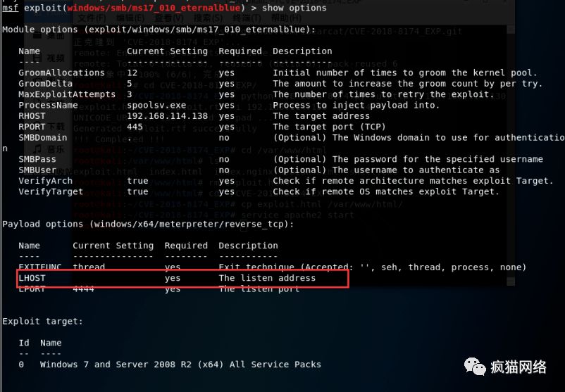Click the VerifyTarget setting true
The width and height of the screenshot is (565, 392).
pyautogui.click(x=137, y=191)
